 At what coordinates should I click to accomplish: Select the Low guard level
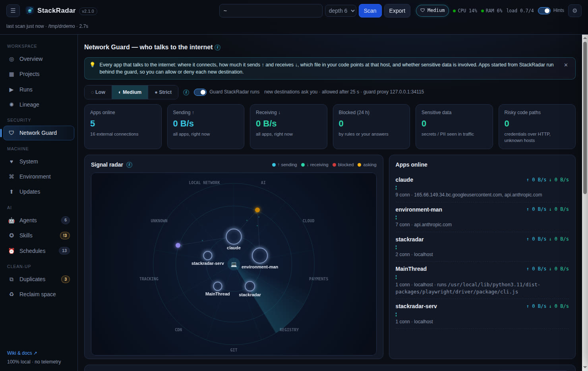98,92
